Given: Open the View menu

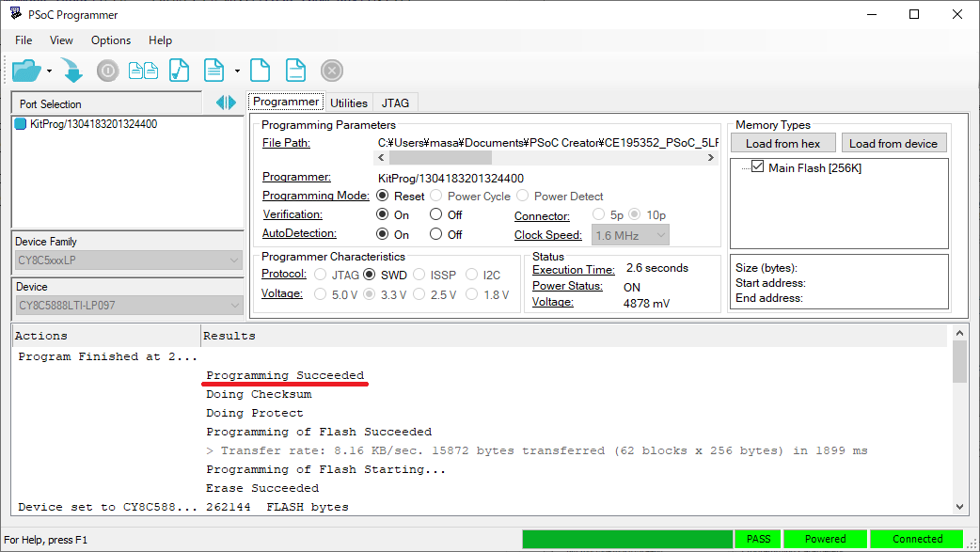Looking at the screenshot, I should pyautogui.click(x=61, y=40).
